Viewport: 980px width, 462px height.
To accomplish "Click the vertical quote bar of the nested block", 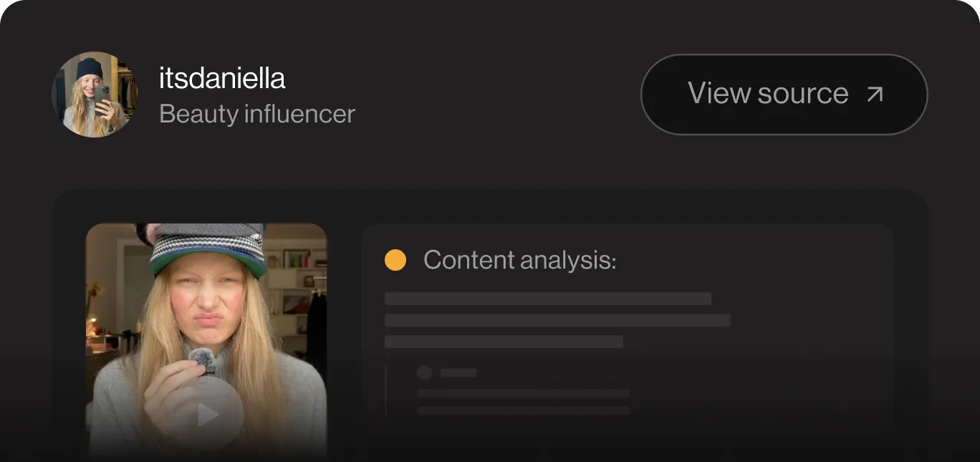I will click(386, 391).
